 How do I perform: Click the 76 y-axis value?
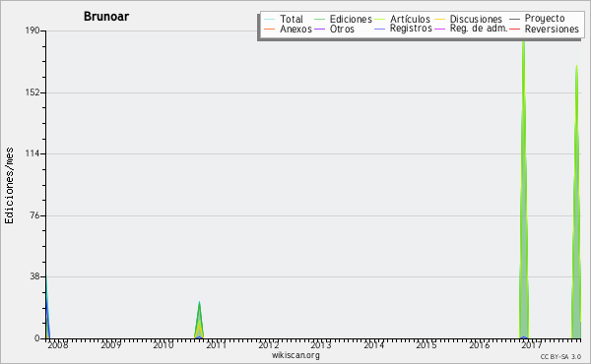pos(34,215)
